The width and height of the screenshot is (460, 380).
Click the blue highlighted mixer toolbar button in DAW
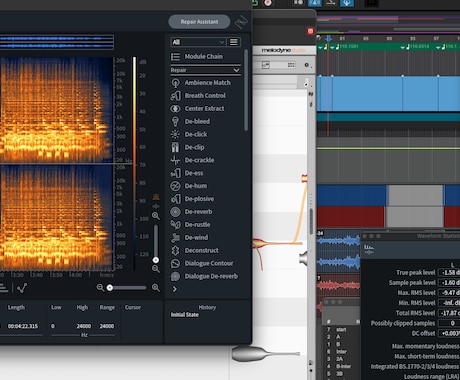(315, 3)
